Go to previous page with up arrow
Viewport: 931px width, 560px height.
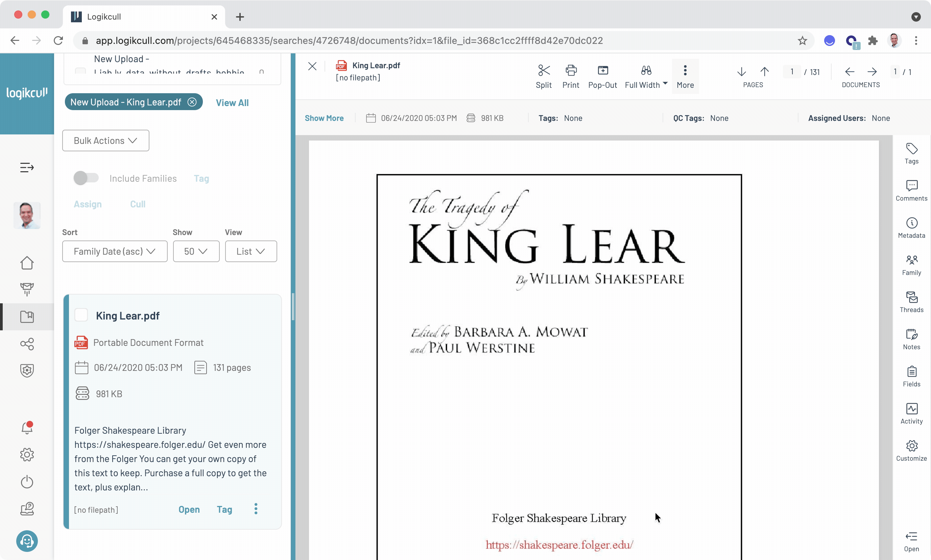tap(764, 72)
